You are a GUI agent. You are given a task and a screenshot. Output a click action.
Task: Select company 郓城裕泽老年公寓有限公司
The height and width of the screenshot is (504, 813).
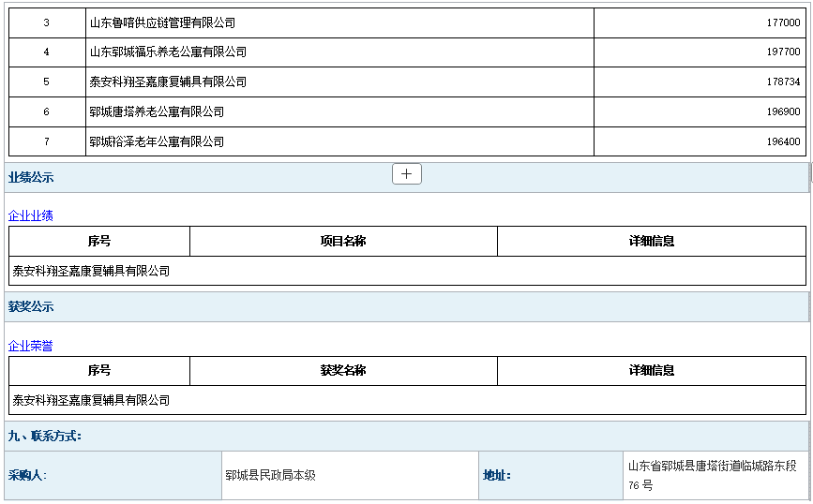point(157,142)
